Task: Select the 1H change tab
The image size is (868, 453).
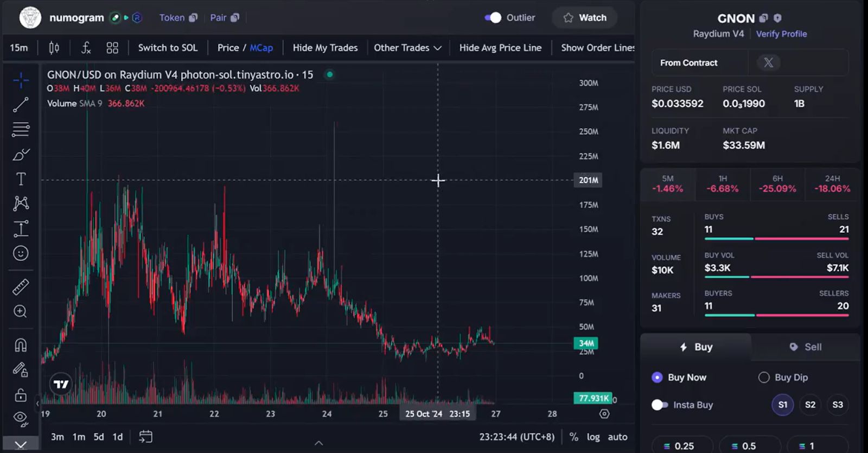Action: (x=723, y=184)
